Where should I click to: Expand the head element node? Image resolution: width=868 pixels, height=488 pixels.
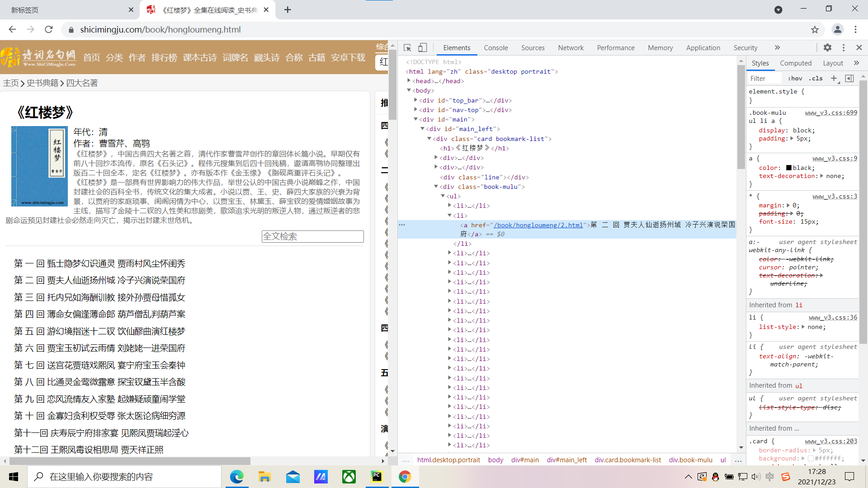point(409,81)
